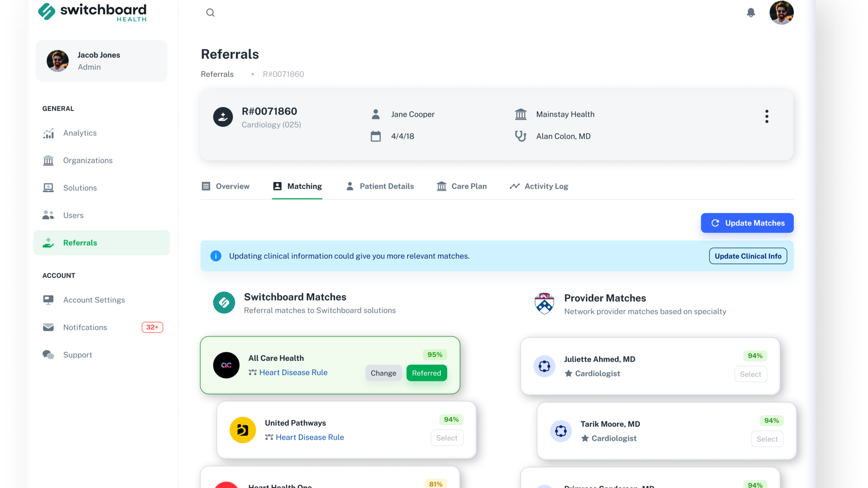The width and height of the screenshot is (868, 488).
Task: Open the Care Plan tab
Action: pos(462,186)
